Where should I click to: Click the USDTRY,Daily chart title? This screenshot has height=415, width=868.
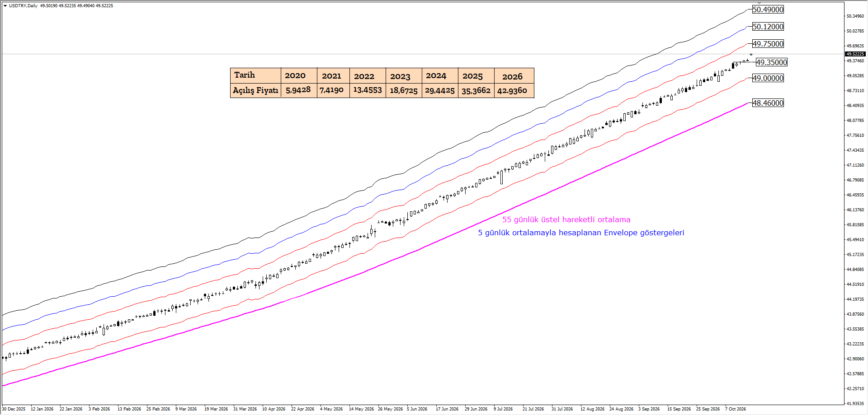[23, 6]
